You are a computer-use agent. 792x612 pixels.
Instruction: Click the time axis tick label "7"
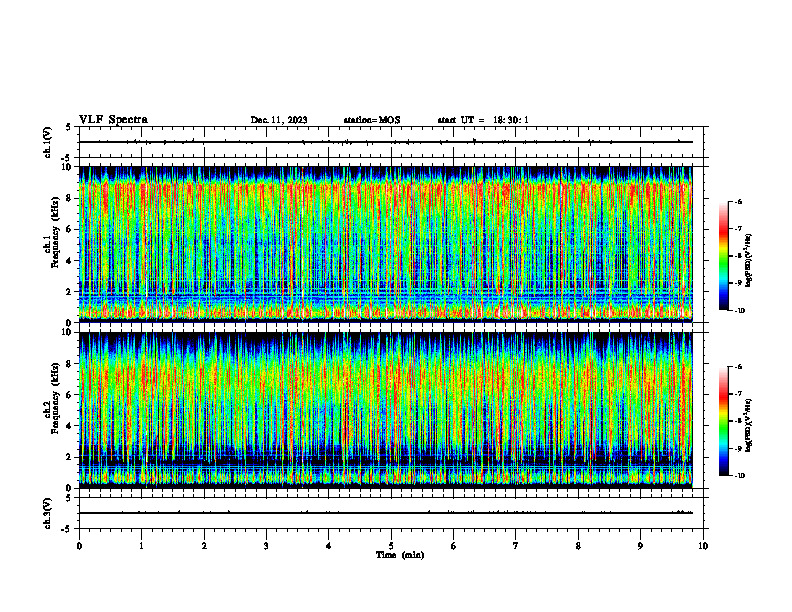516,546
